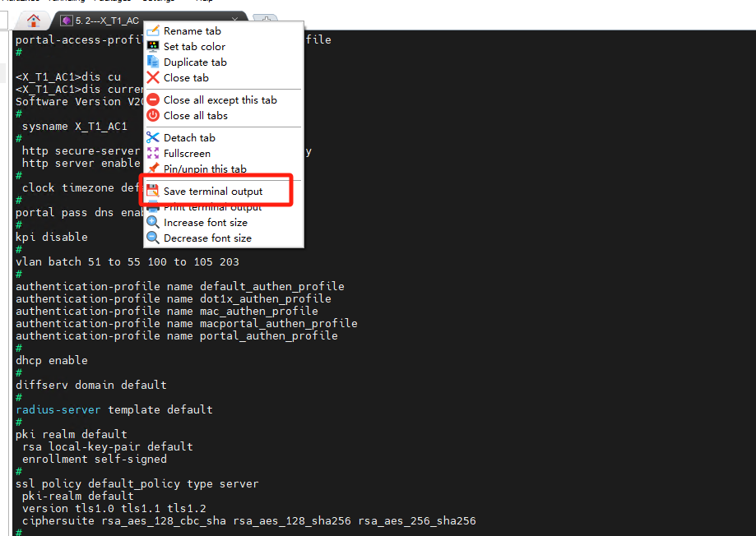Open the Home tab house icon
The image size is (756, 536).
tap(34, 21)
